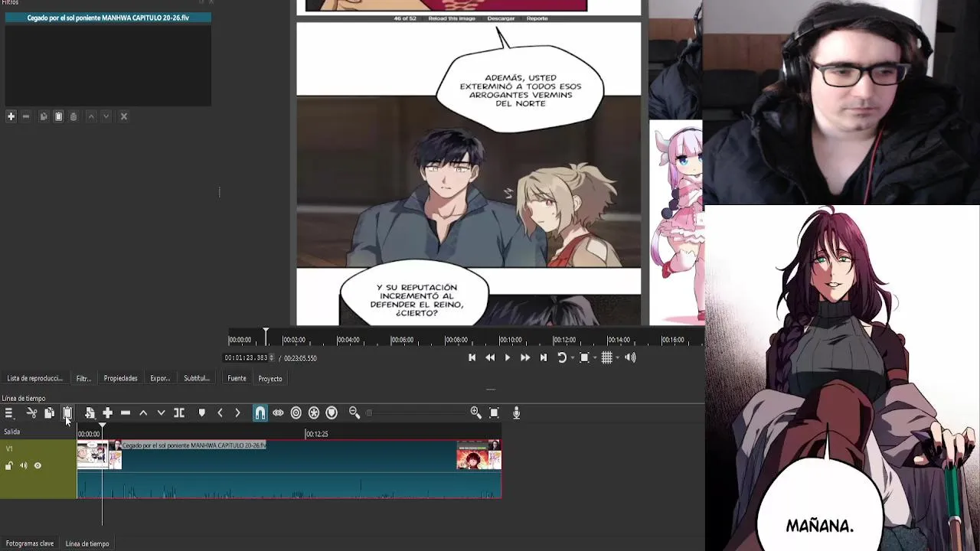Skip to start of the video
The width and height of the screenshot is (980, 551).
[472, 357]
